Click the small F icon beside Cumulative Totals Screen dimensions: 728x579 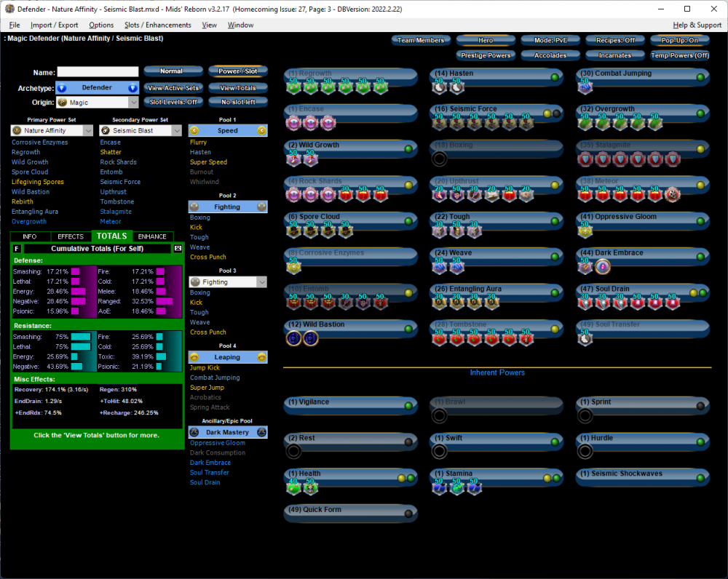coord(17,249)
